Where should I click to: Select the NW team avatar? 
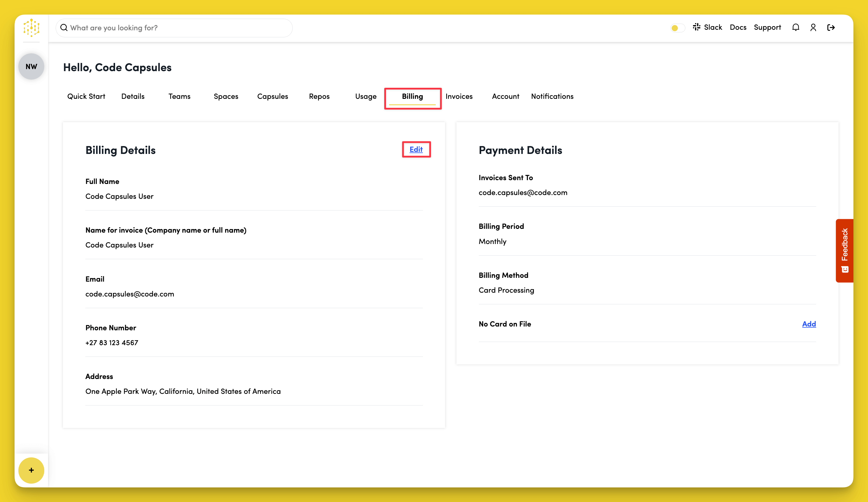click(31, 66)
